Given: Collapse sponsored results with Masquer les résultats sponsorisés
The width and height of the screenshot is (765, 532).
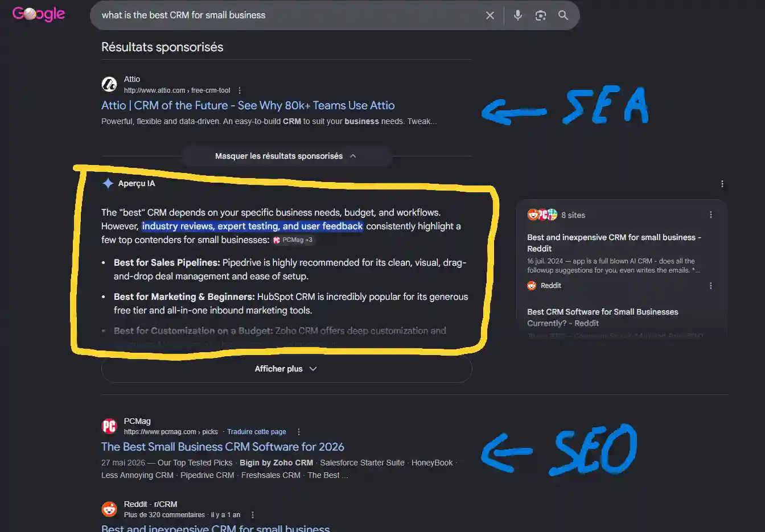Looking at the screenshot, I should coord(286,156).
